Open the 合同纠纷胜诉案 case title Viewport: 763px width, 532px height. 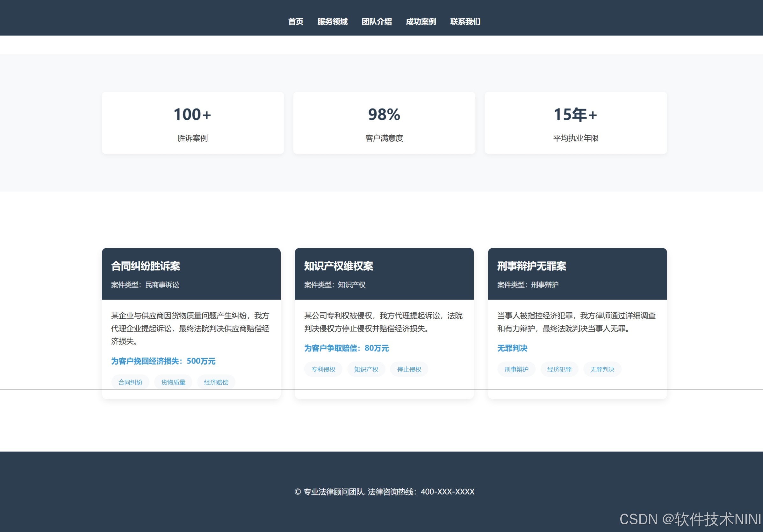[146, 266]
